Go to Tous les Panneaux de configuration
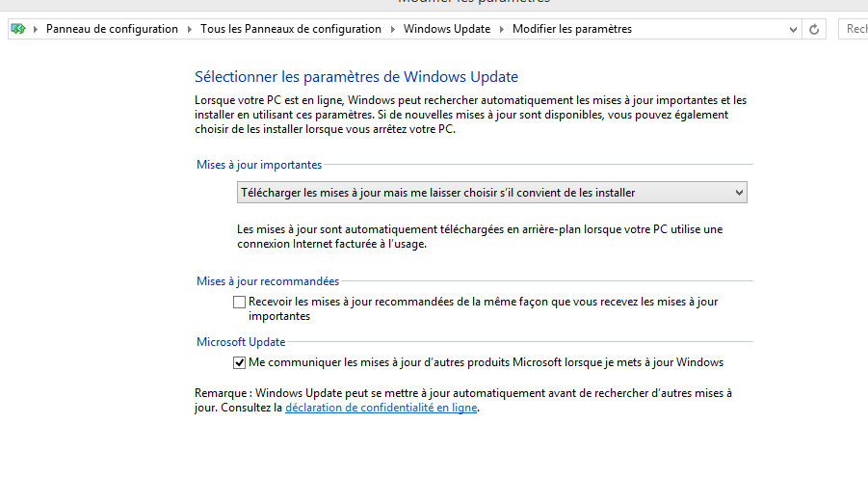Viewport: 868px width, 503px height. [291, 29]
